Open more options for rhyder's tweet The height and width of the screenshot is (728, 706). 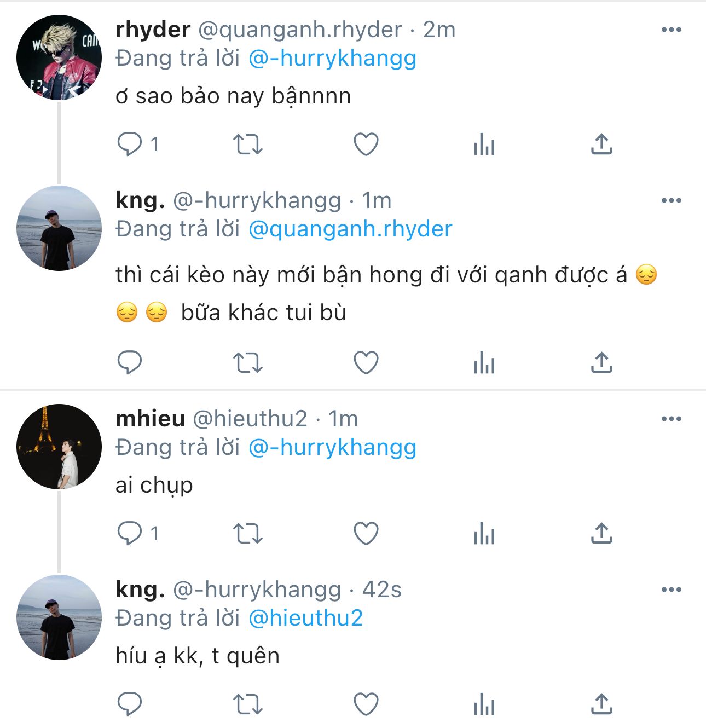click(671, 30)
